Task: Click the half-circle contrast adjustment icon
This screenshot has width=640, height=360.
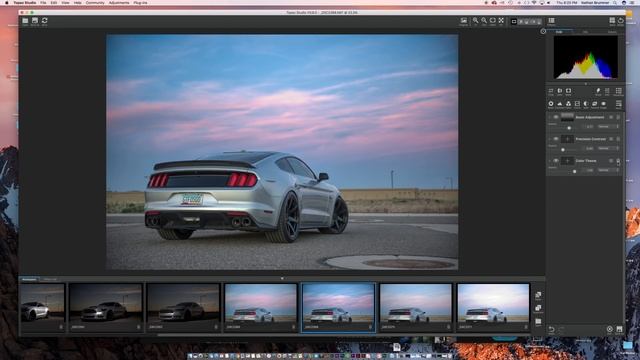Action: (586, 104)
